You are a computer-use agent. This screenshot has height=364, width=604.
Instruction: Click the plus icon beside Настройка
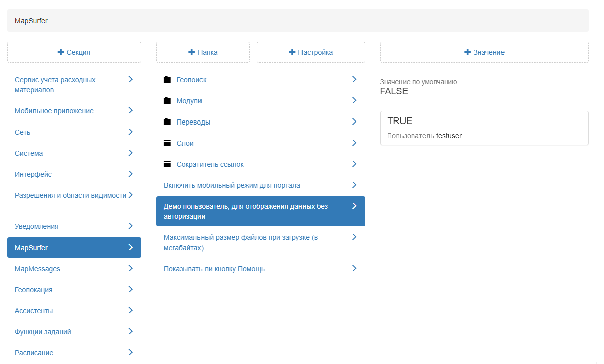click(292, 52)
